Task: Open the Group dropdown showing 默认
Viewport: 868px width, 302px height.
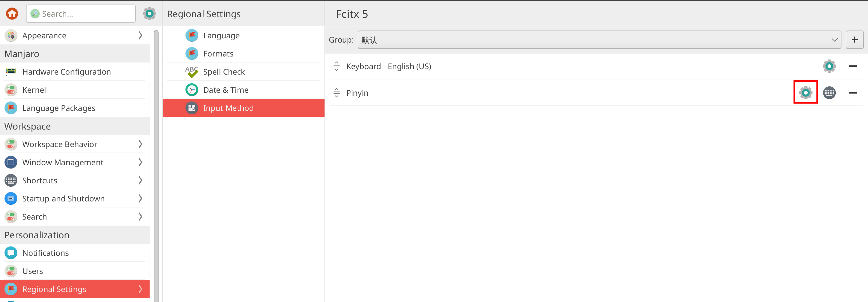Action: [x=599, y=40]
